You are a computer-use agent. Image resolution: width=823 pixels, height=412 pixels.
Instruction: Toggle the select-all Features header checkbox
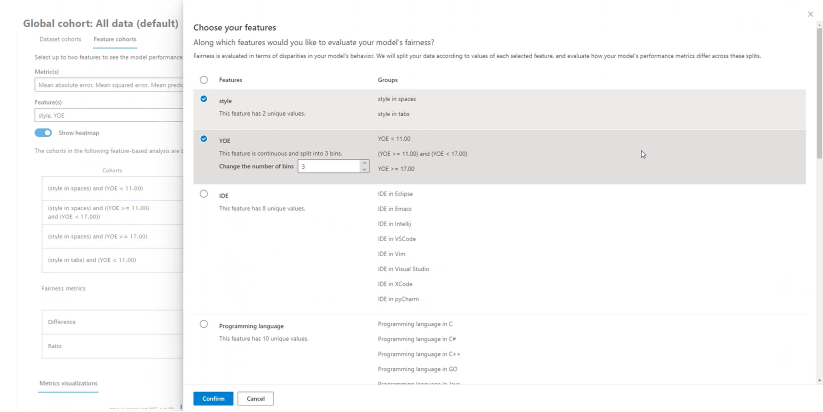click(204, 79)
